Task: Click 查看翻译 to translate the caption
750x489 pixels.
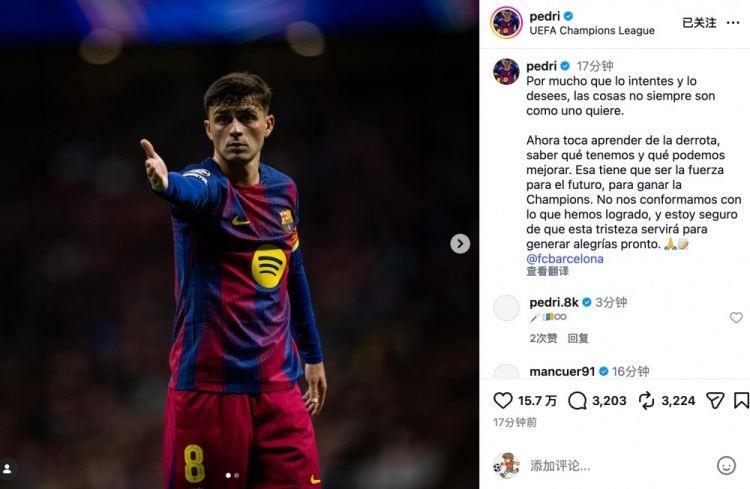Action: (548, 272)
